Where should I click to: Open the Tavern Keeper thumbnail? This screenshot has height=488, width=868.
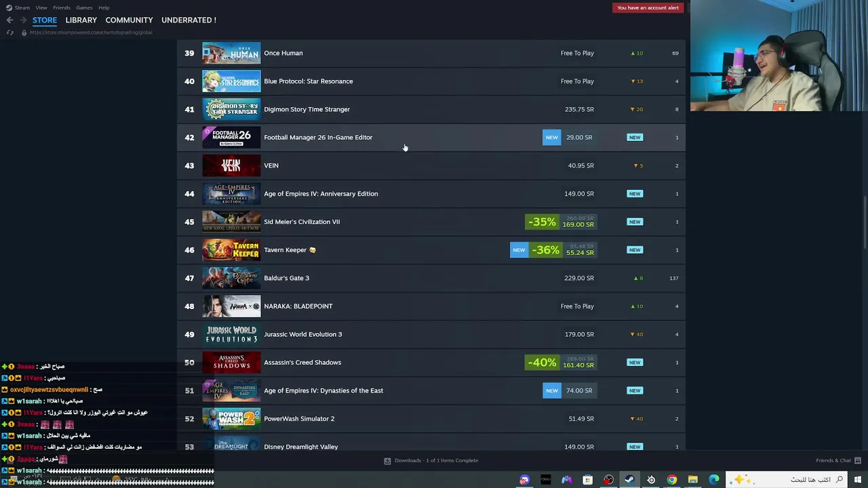click(x=231, y=250)
